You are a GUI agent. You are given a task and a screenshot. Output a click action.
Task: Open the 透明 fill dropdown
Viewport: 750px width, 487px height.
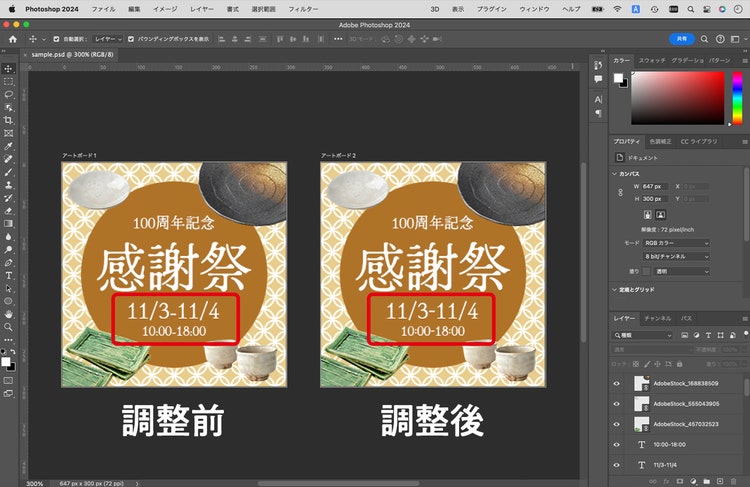coord(682,271)
